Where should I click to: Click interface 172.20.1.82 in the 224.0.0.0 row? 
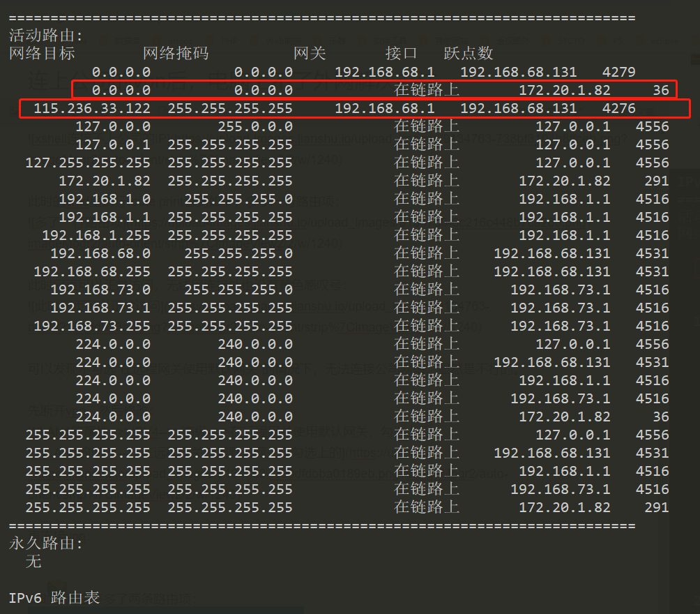[x=564, y=417]
